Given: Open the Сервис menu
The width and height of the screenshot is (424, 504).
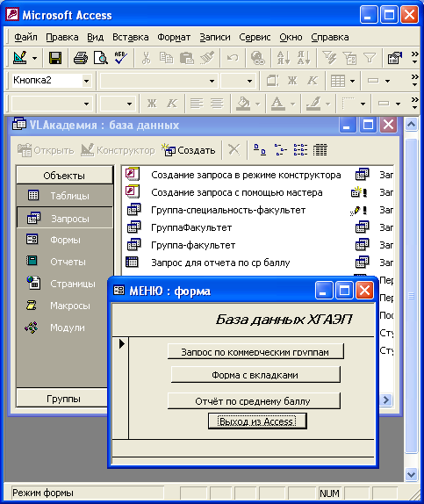Looking at the screenshot, I should pos(255,37).
